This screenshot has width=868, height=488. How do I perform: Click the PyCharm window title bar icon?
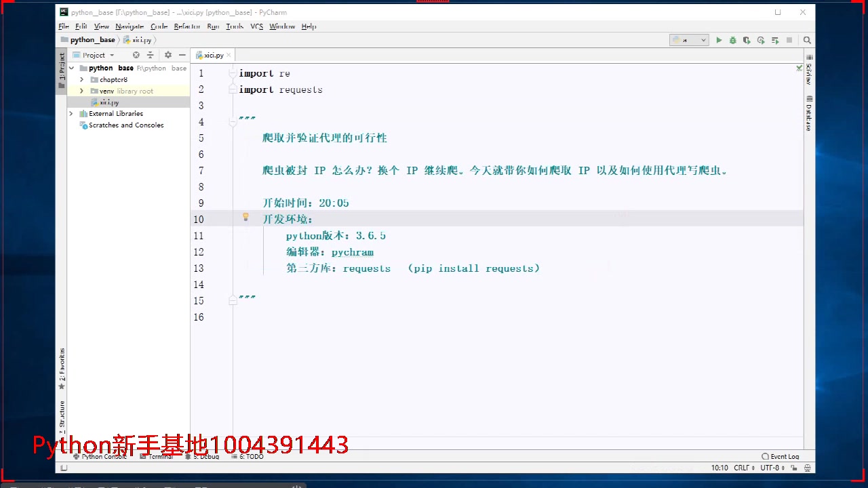[x=64, y=12]
